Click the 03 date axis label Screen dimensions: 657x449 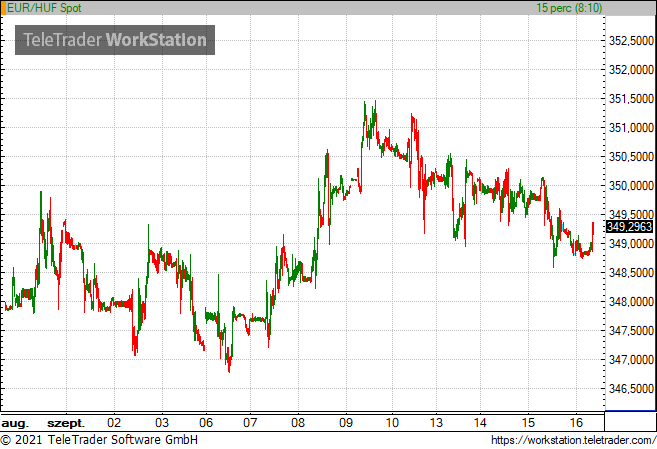pyautogui.click(x=162, y=423)
